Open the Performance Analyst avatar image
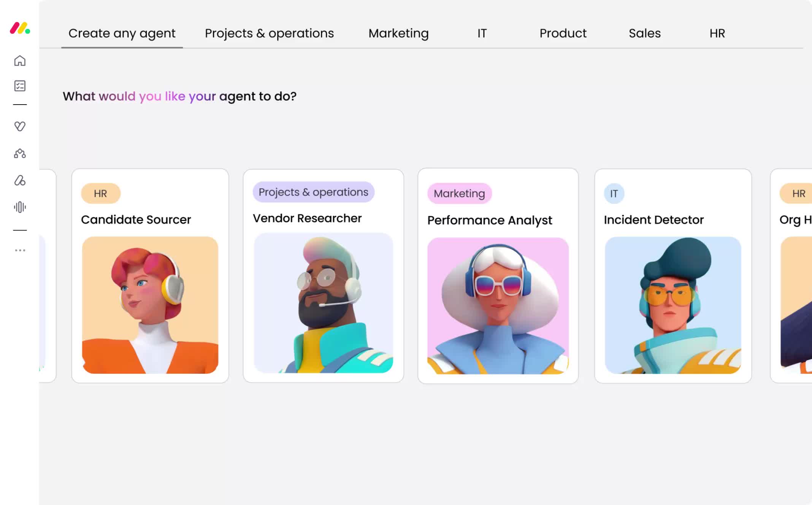Image resolution: width=812 pixels, height=505 pixels. point(498,306)
